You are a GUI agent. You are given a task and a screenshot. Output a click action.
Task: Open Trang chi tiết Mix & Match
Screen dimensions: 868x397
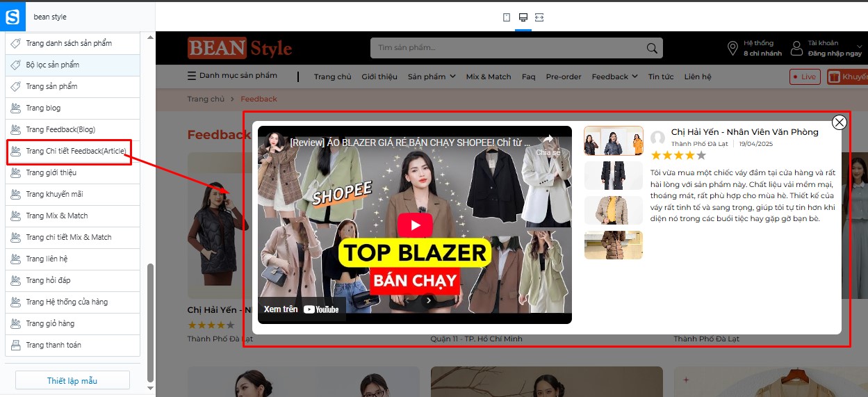(73, 237)
